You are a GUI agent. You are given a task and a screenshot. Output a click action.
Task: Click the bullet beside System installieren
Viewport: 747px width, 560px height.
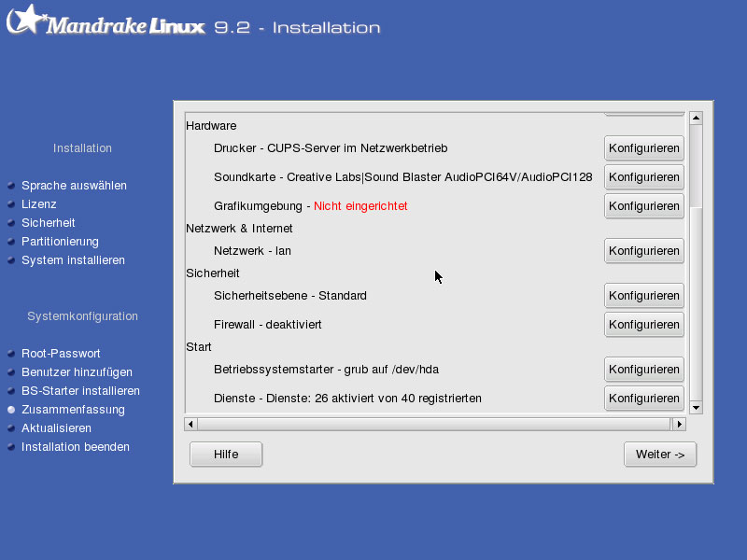(x=11, y=260)
